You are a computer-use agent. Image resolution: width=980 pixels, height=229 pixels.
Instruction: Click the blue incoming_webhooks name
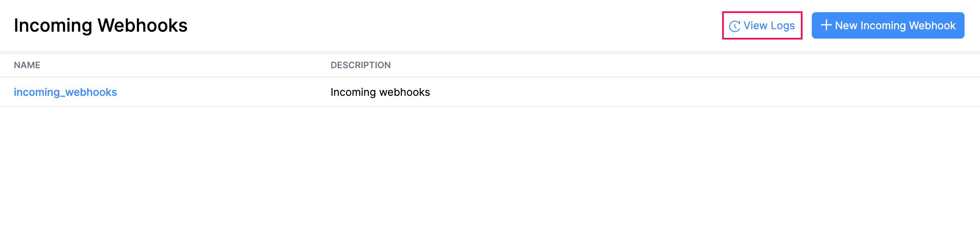tap(65, 92)
